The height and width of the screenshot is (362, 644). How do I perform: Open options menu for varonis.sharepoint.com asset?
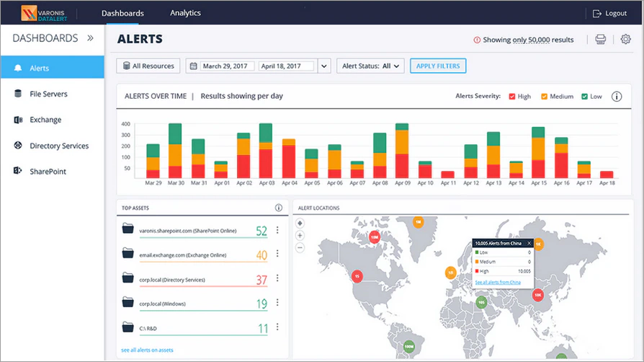277,230
